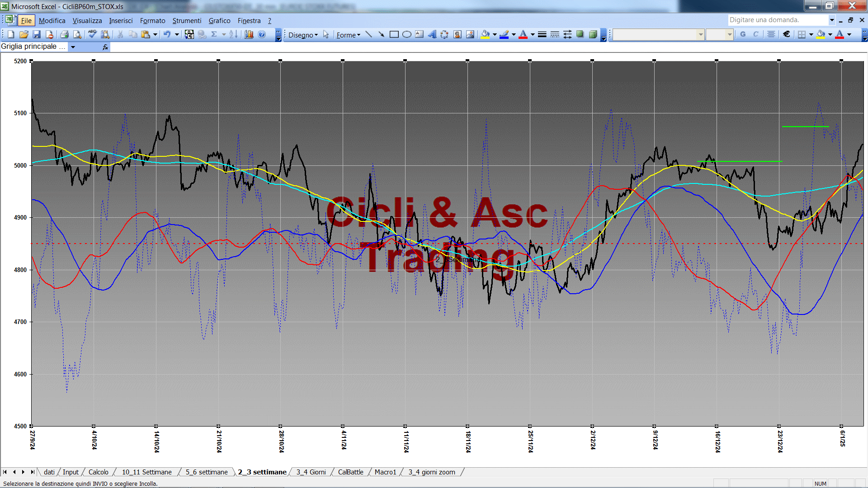
Task: Switch to 3_4 giorni zoom tab
Action: (x=432, y=472)
